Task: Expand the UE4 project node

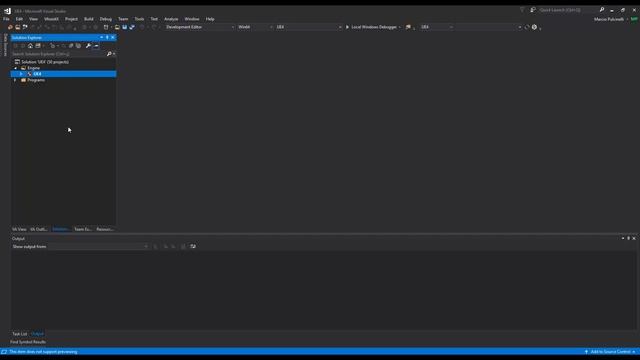Action: (x=21, y=74)
